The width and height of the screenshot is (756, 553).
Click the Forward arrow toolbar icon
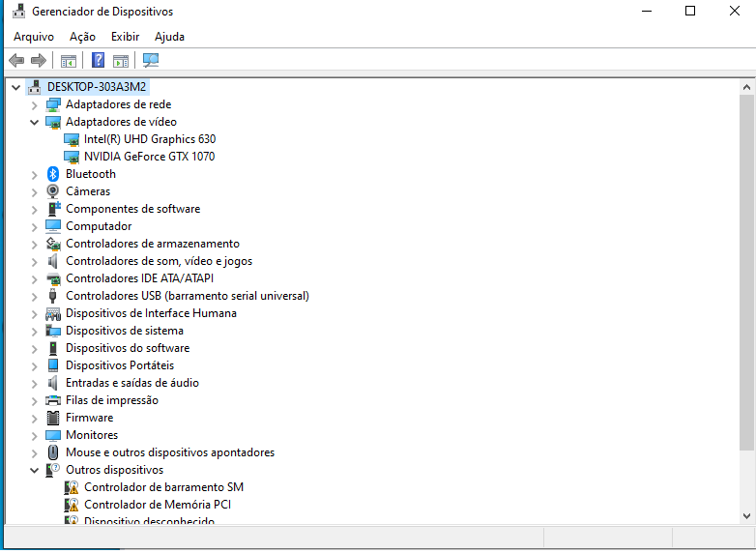(38, 60)
